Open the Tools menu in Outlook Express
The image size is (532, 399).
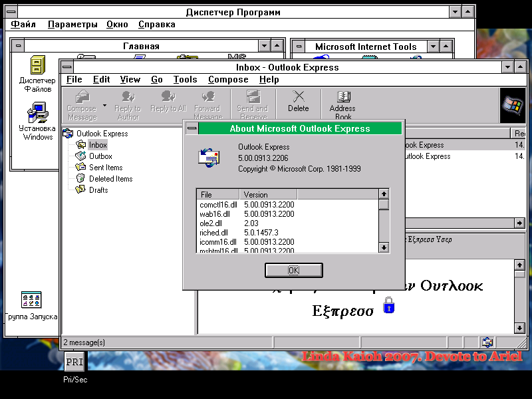[x=186, y=79]
